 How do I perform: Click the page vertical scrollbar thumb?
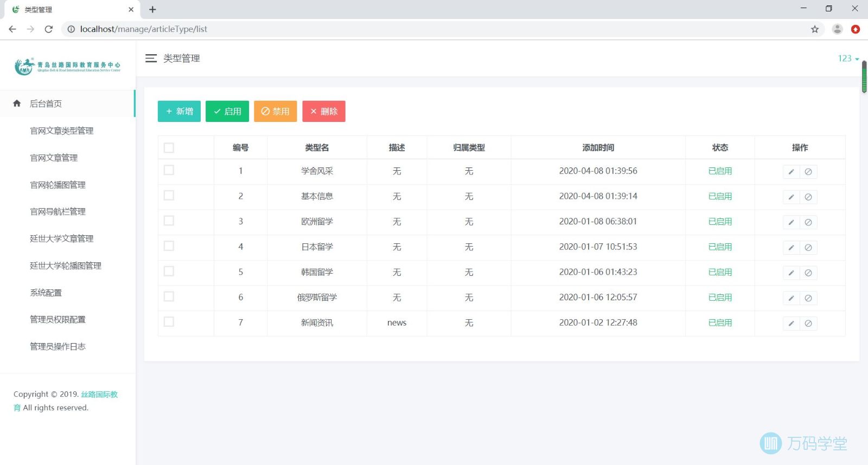[864, 77]
